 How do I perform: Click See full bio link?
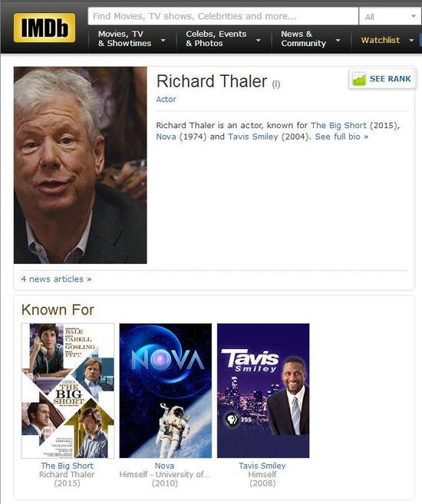[341, 137]
